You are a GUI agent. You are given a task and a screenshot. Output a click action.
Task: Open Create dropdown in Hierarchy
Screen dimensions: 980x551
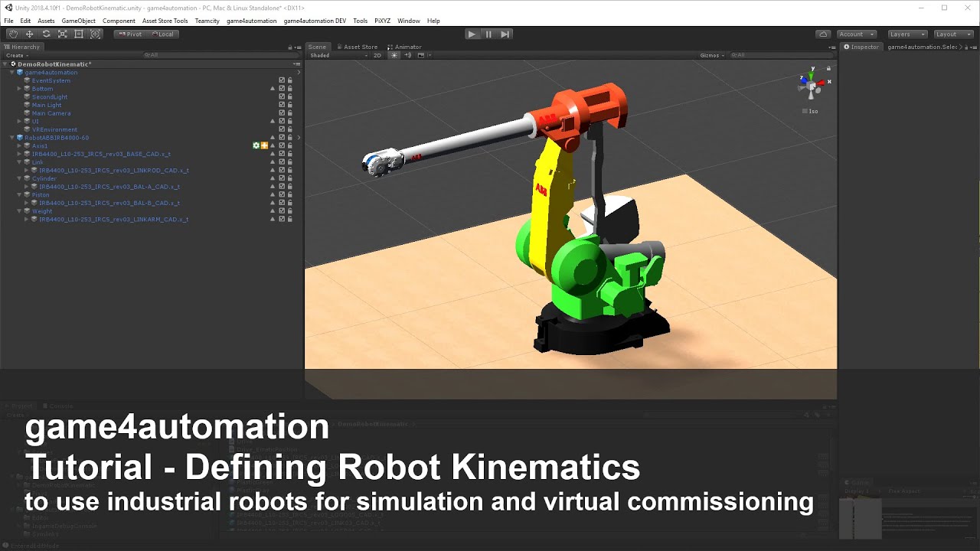pyautogui.click(x=16, y=55)
